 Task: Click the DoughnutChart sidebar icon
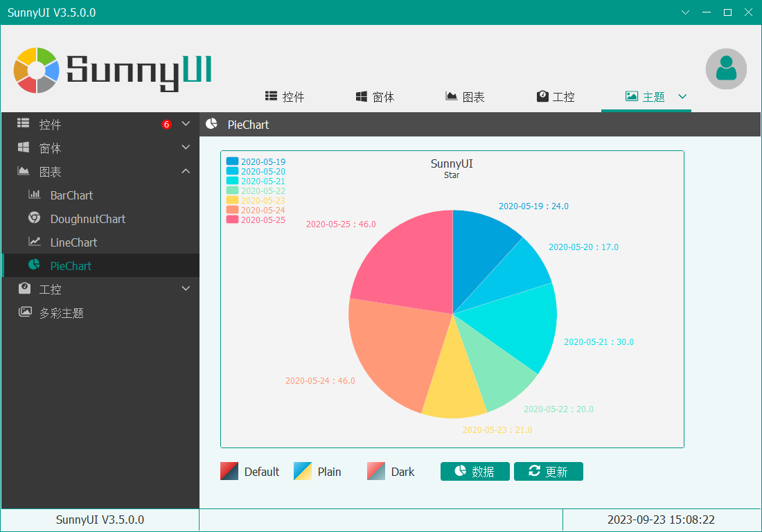point(35,218)
